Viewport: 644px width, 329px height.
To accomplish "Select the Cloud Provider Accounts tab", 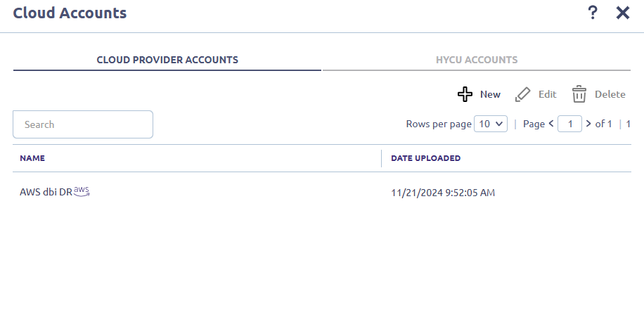I will pos(167,60).
